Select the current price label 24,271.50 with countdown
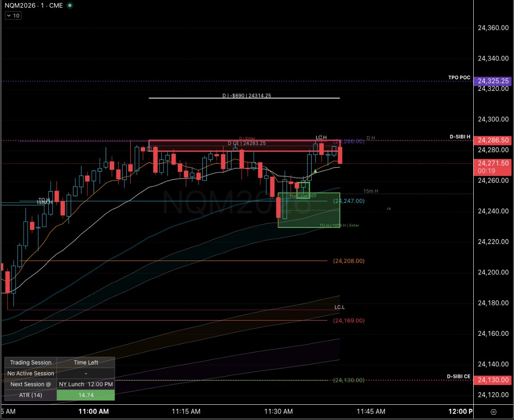The image size is (514, 420). point(493,166)
